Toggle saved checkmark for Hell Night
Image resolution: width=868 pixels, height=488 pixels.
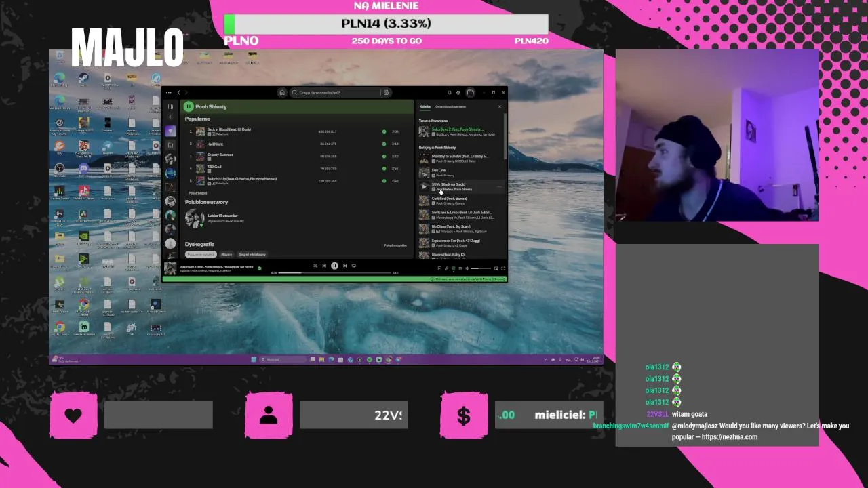click(384, 144)
